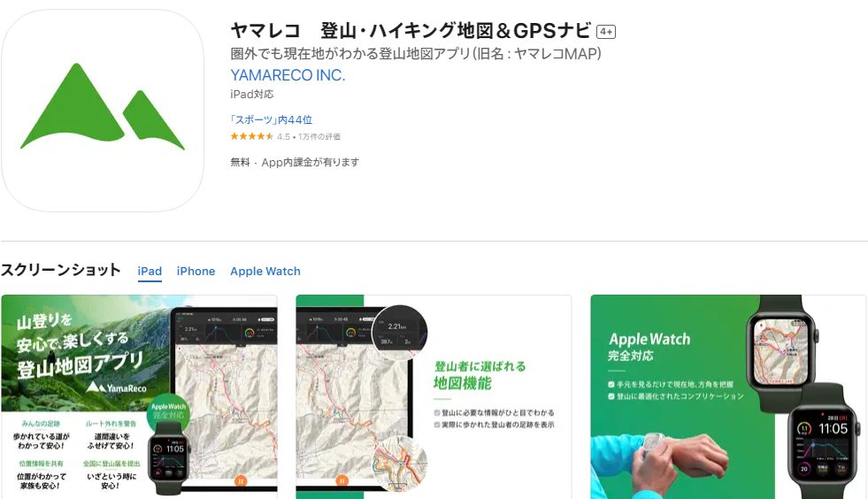Open the first screenshot 山登りを安心で楽しくする
The height and width of the screenshot is (499, 868).
click(139, 396)
